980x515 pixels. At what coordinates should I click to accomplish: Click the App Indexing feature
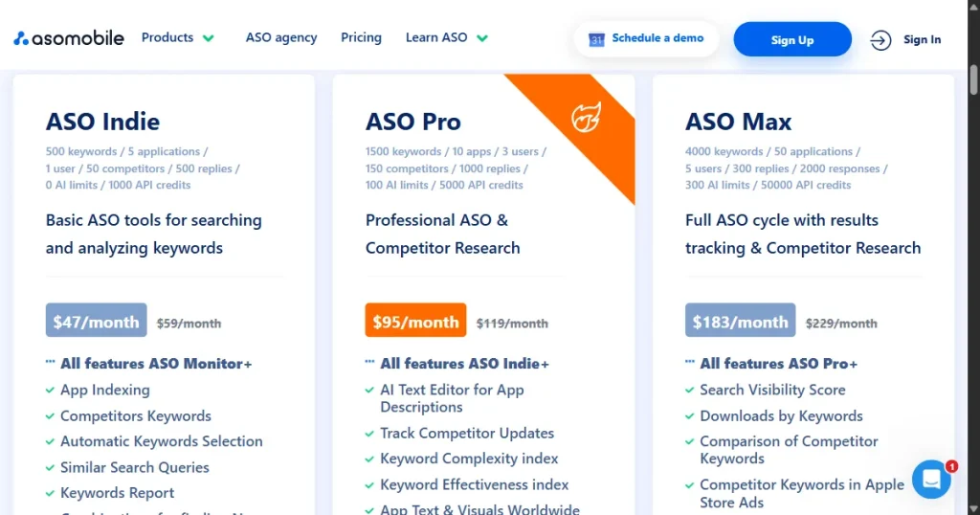105,390
